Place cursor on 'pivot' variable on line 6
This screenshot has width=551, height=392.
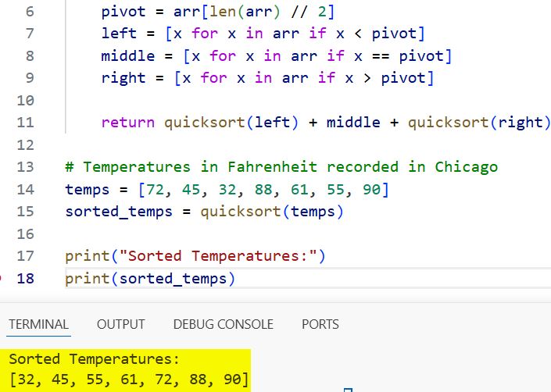point(123,12)
